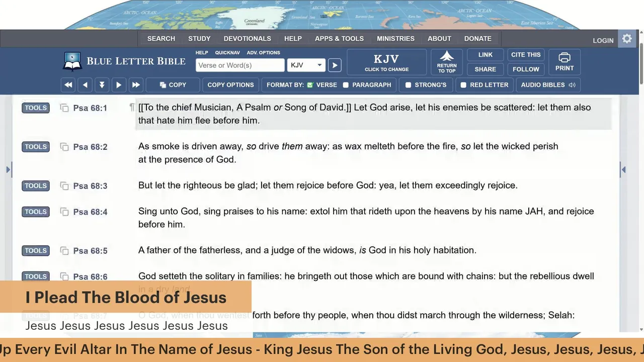
Task: Focus the Verse or Word(s) search field
Action: coord(240,65)
